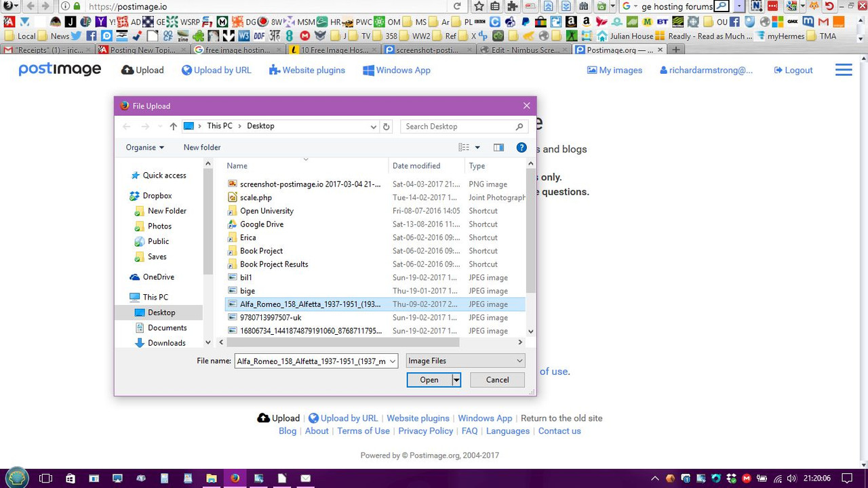Switch to the Posting New Topic tab
Viewport: 868px width, 488px height.
(142, 49)
